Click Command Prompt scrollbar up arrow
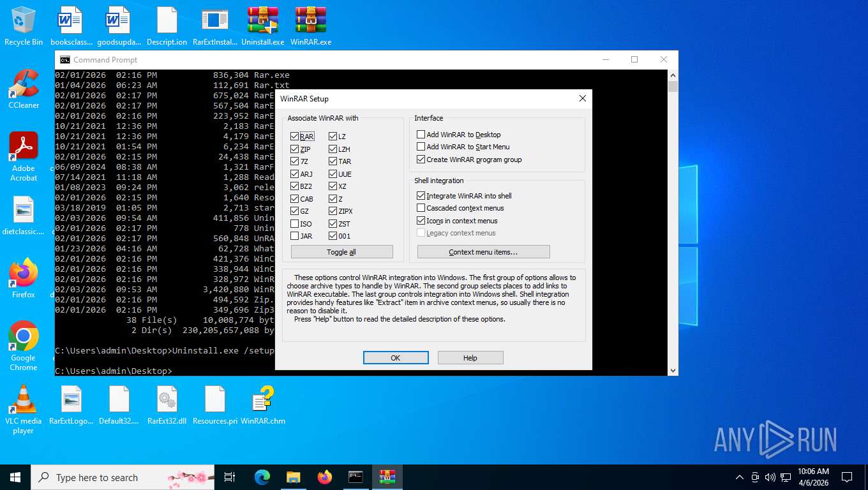Viewport: 868px width, 490px height. 673,75
